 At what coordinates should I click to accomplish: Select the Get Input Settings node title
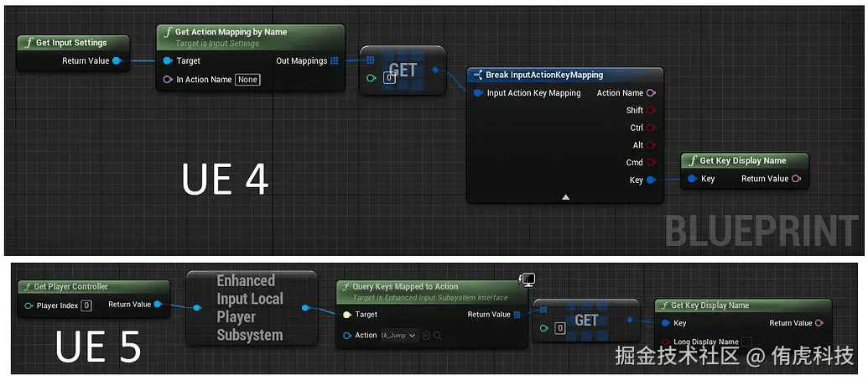71,43
